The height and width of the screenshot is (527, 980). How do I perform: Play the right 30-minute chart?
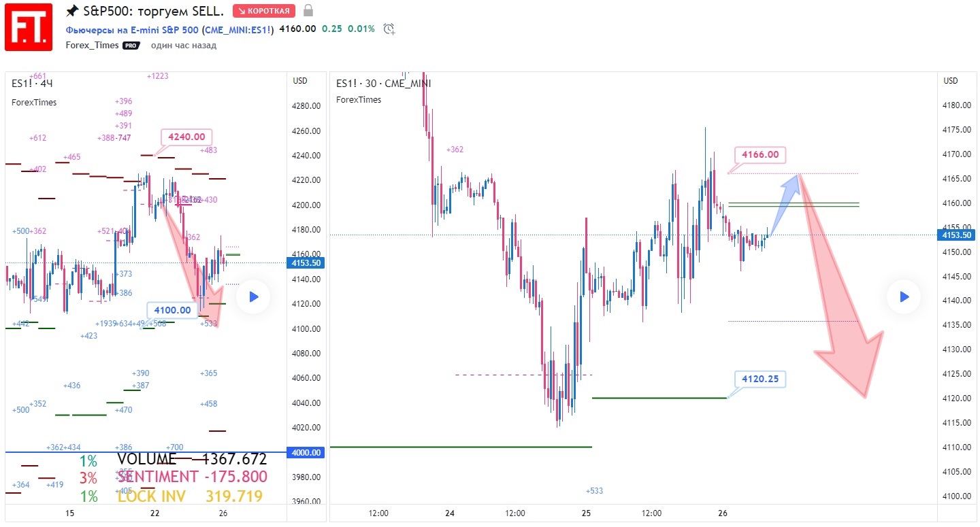pos(904,296)
